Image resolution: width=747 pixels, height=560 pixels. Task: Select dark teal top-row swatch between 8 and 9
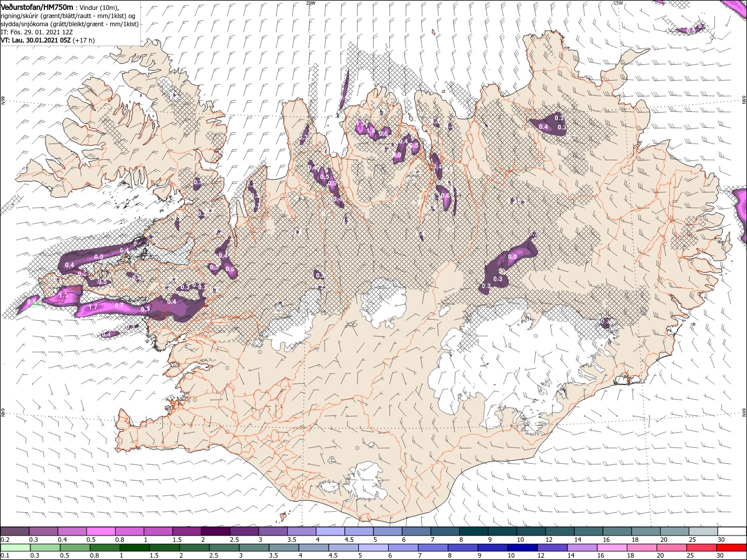click(x=474, y=531)
